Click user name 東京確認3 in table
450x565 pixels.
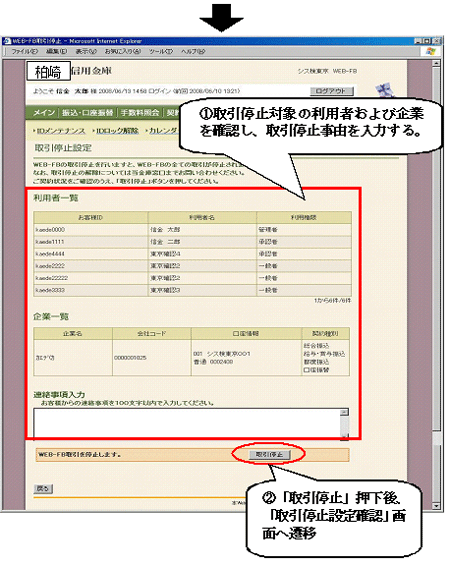coord(165,290)
